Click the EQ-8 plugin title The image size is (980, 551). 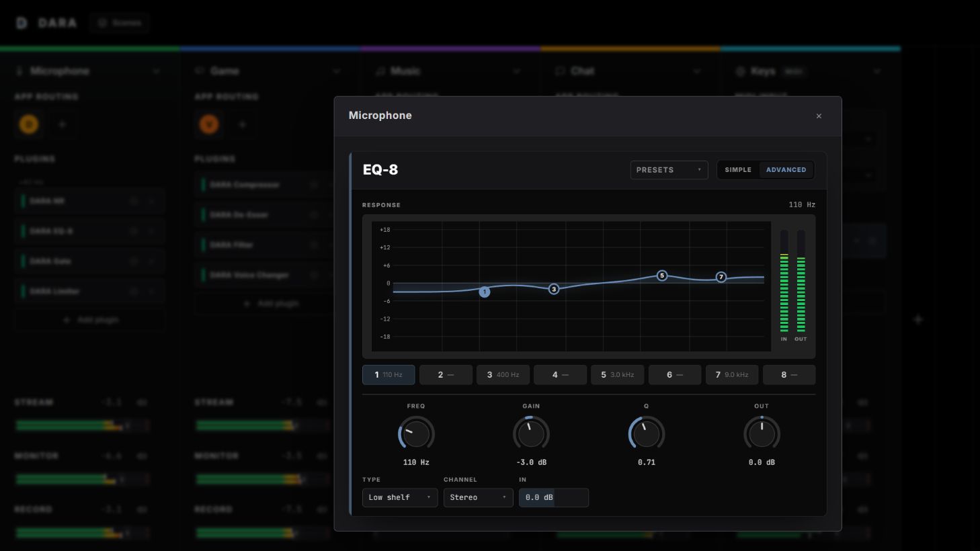click(x=380, y=170)
